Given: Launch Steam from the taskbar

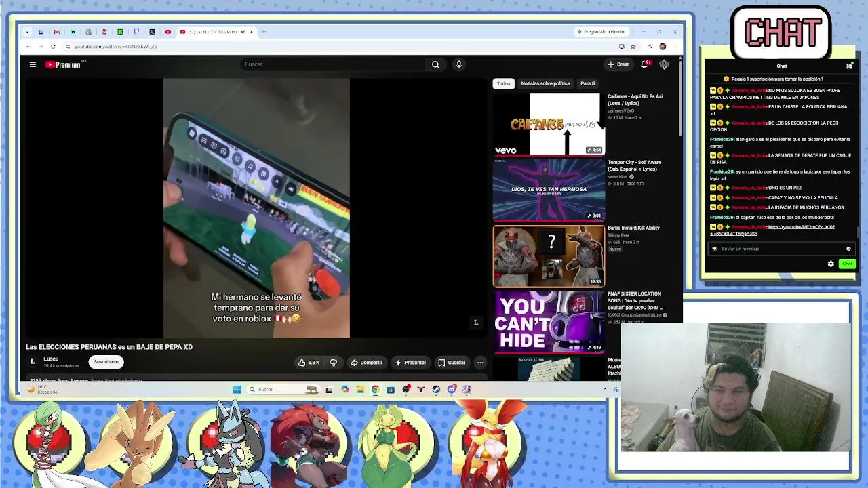Looking at the screenshot, I should (436, 389).
